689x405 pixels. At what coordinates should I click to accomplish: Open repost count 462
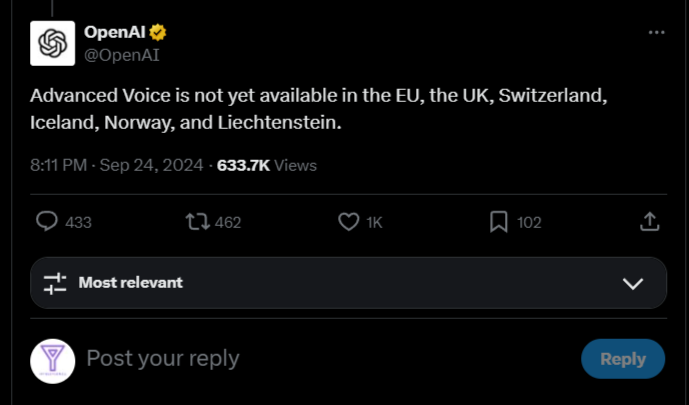(x=228, y=223)
